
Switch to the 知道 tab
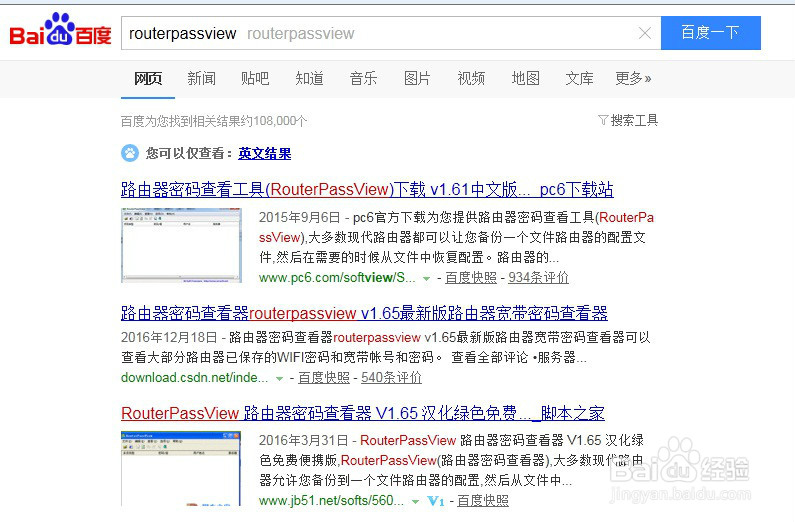pos(309,79)
